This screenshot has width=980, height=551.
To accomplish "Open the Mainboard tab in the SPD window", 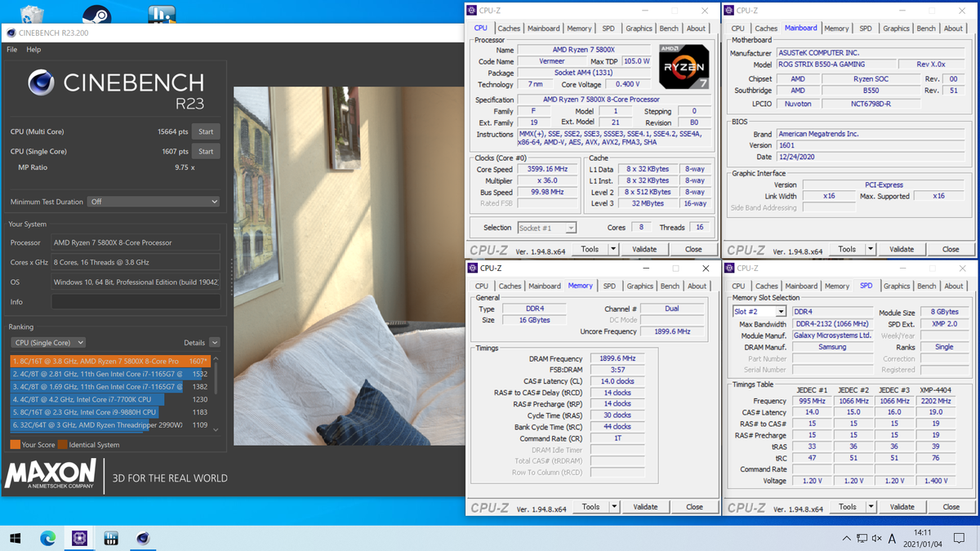I will point(801,287).
